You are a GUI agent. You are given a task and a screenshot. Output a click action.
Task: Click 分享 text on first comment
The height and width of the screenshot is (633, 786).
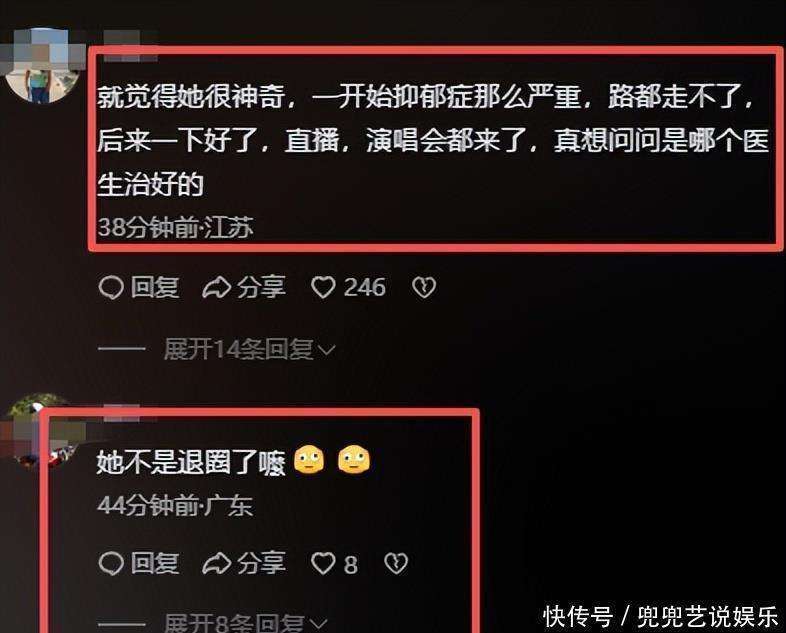[x=262, y=288]
